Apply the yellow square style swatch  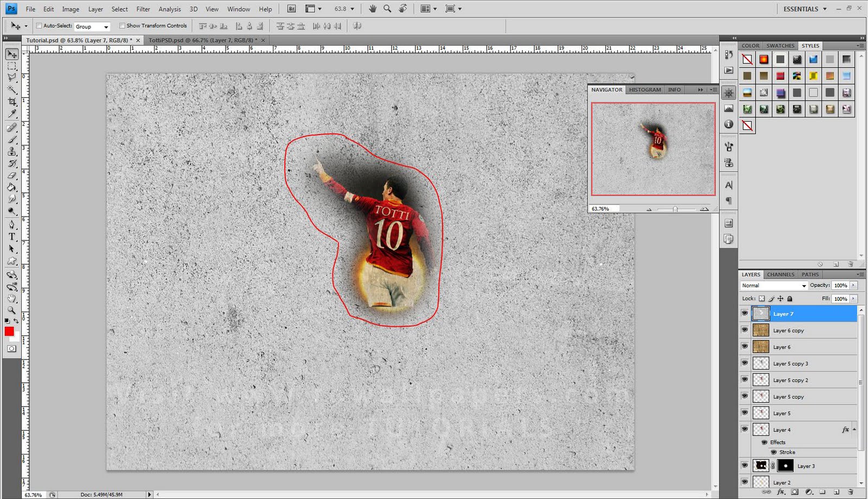tap(813, 75)
